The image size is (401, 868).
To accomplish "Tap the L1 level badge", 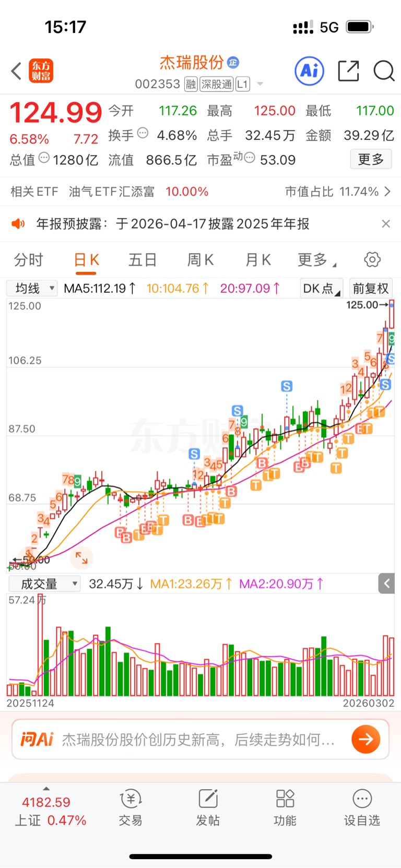I will [x=243, y=84].
